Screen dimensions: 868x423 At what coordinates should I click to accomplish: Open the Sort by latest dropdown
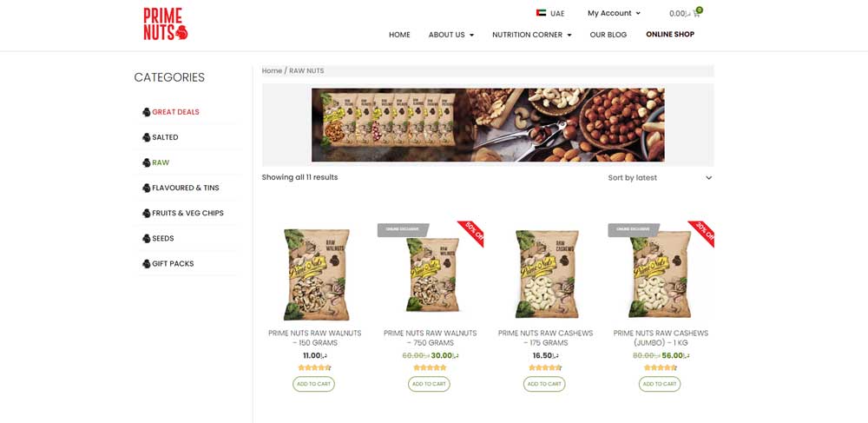pos(660,178)
